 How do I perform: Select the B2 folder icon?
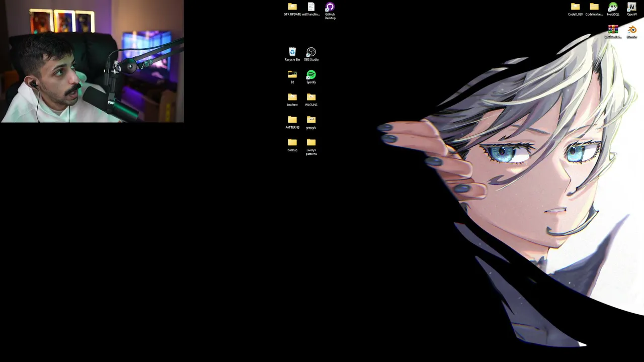[292, 74]
